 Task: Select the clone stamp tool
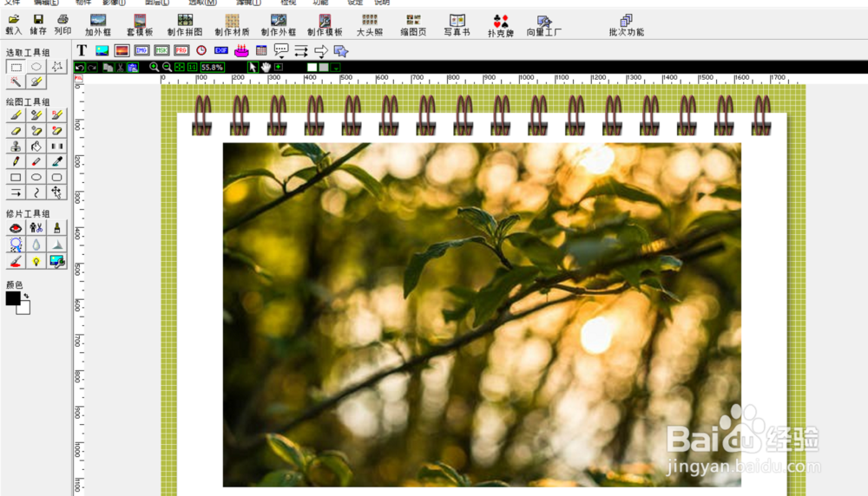point(16,146)
